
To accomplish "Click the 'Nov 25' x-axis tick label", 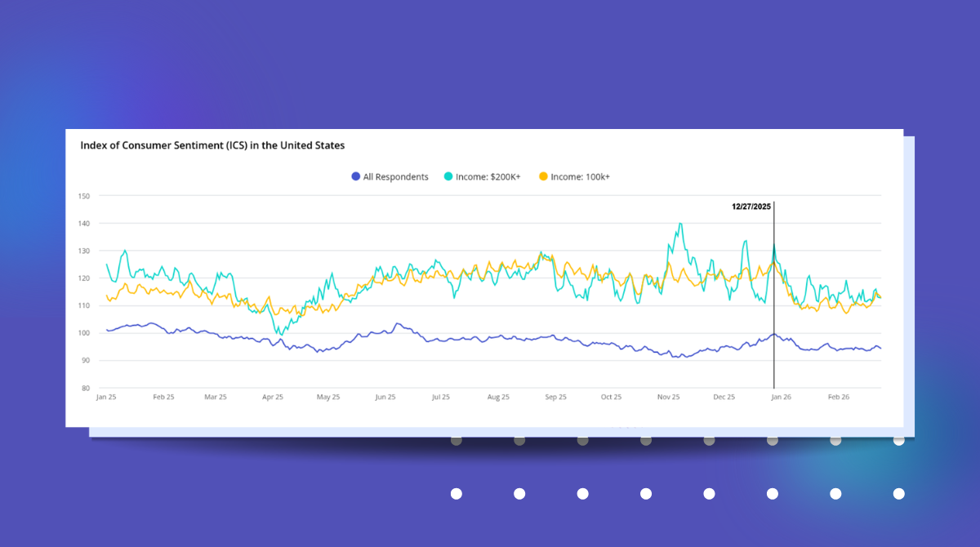I will point(668,397).
